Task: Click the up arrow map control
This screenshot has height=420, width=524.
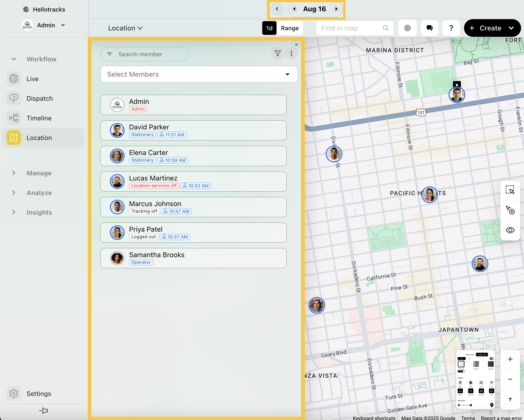Action: click(x=510, y=399)
